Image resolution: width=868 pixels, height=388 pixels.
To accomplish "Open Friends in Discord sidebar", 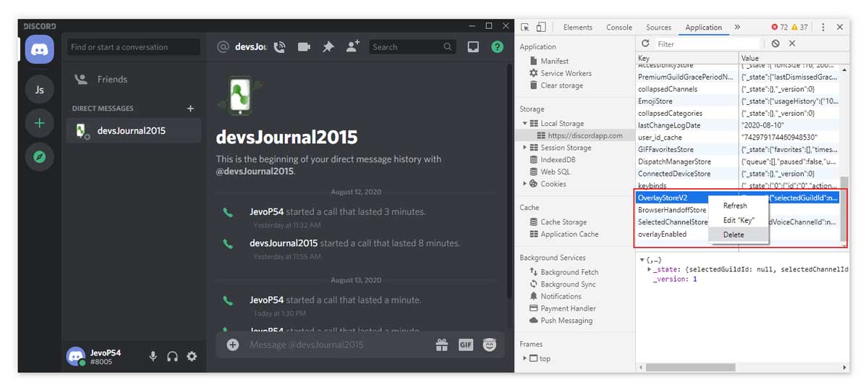I will [134, 80].
